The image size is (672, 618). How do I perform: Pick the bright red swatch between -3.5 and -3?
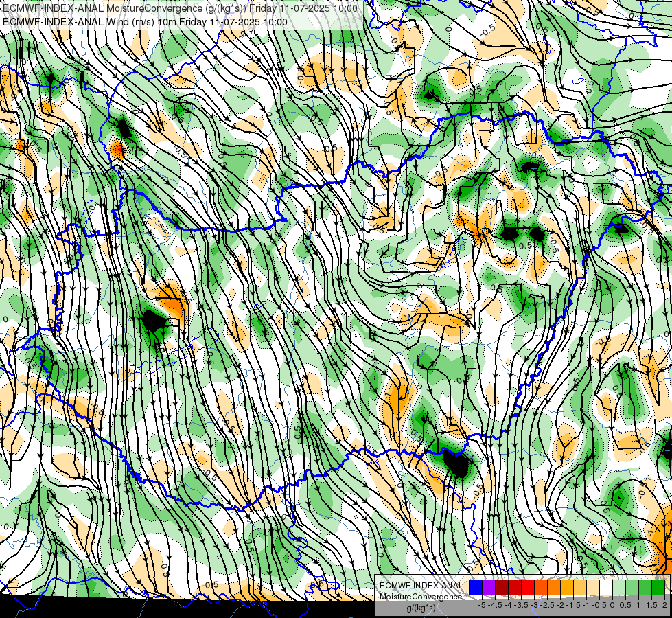point(528,588)
